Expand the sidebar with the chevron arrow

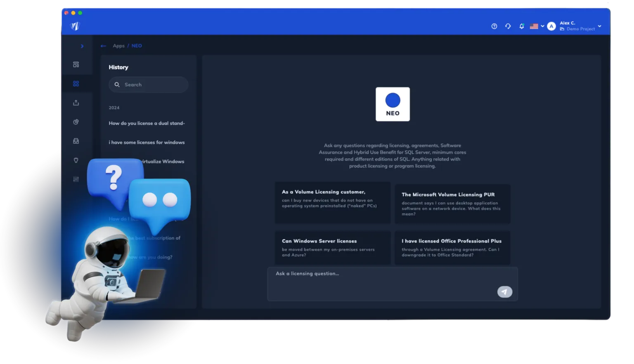click(82, 46)
